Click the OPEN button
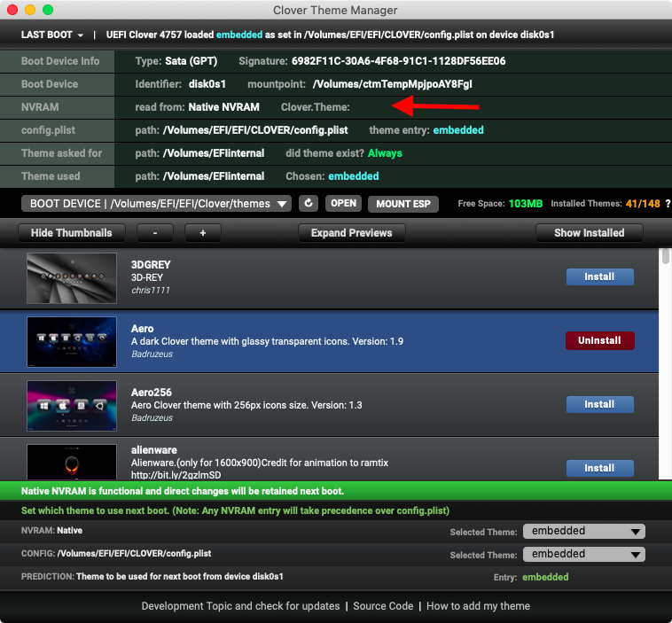Image resolution: width=672 pixels, height=623 pixels. 343,203
